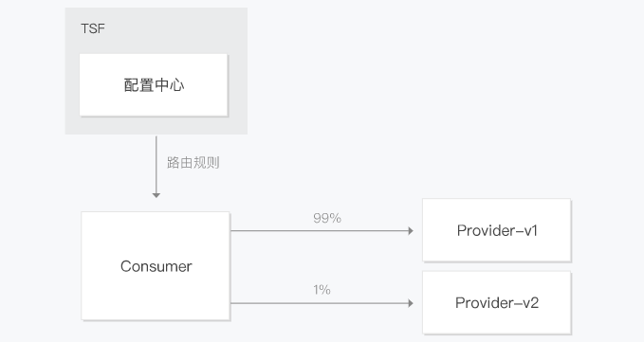Click the 路由规则 label

(x=193, y=163)
